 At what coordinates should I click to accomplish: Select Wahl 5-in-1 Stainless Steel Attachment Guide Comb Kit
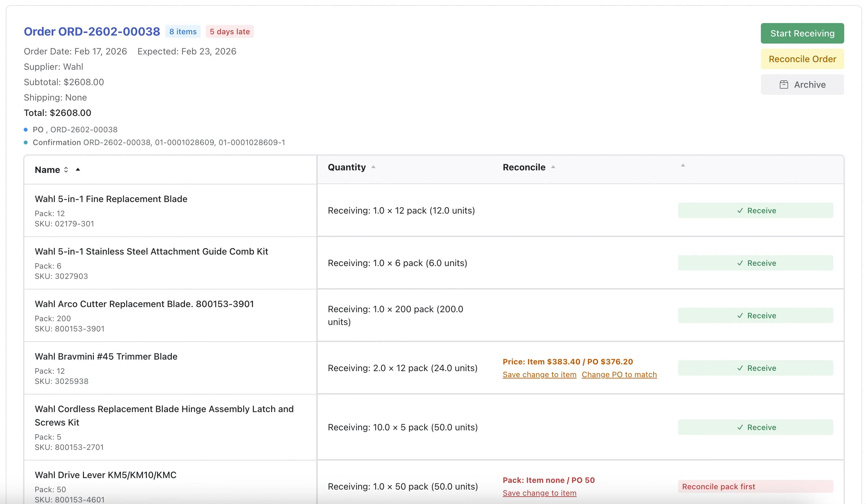tap(151, 251)
